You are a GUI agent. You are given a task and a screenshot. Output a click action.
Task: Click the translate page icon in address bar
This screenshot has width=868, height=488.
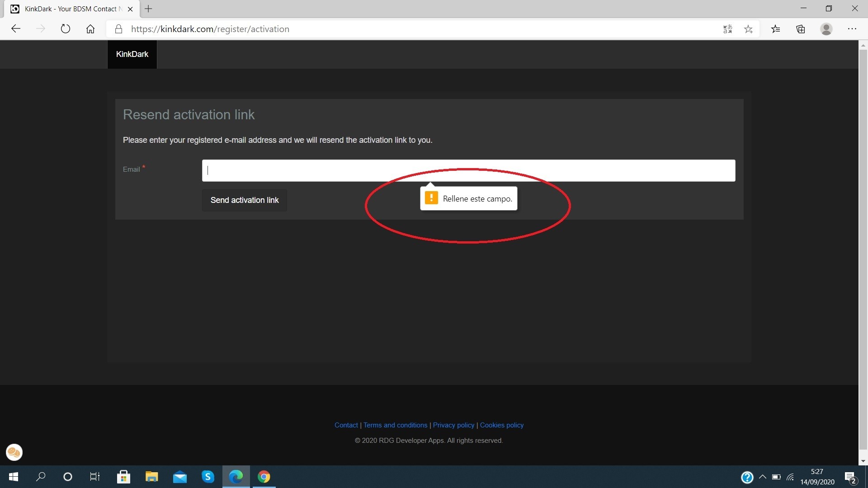tap(727, 29)
